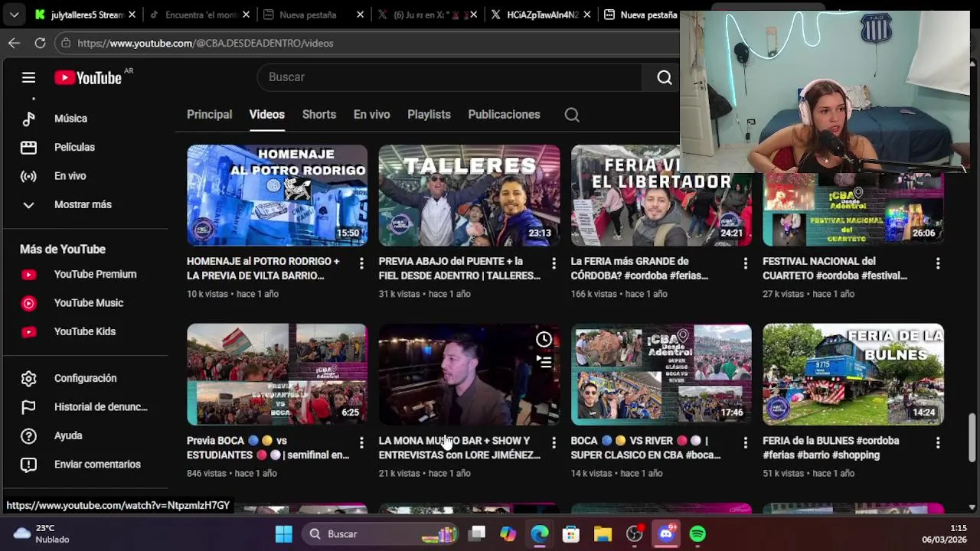Open Task View on the taskbar

[x=477, y=534]
